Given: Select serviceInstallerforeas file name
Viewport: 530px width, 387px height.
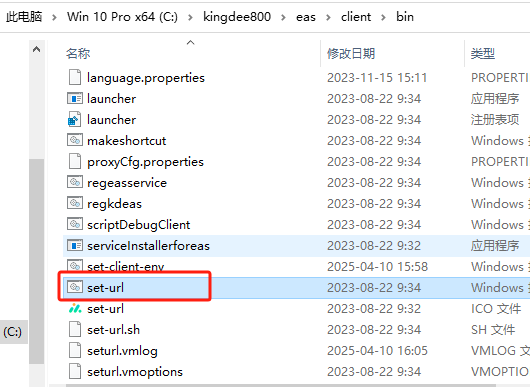Looking at the screenshot, I should pos(148,246).
